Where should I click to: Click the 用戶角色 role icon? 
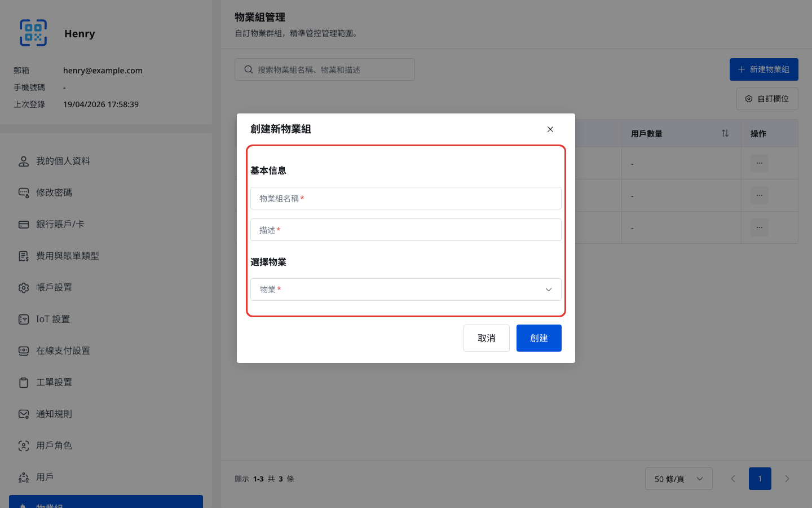point(24,446)
